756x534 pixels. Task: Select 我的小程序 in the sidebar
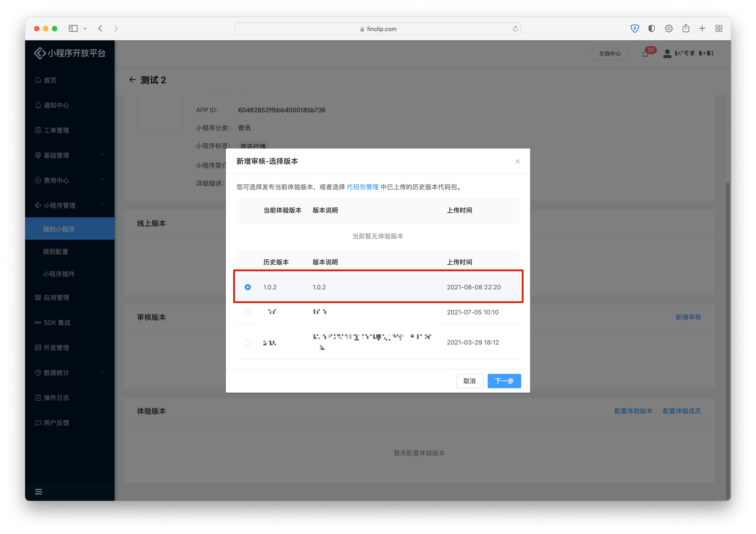pyautogui.click(x=70, y=229)
